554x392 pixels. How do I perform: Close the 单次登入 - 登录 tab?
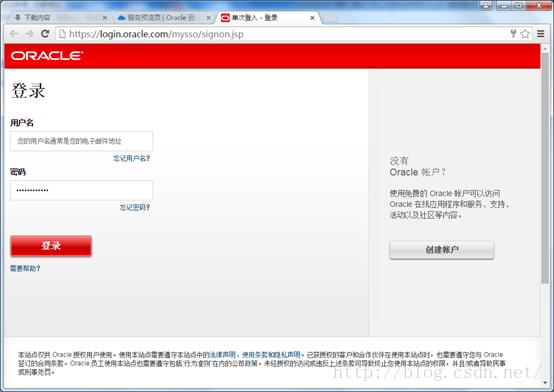point(312,18)
